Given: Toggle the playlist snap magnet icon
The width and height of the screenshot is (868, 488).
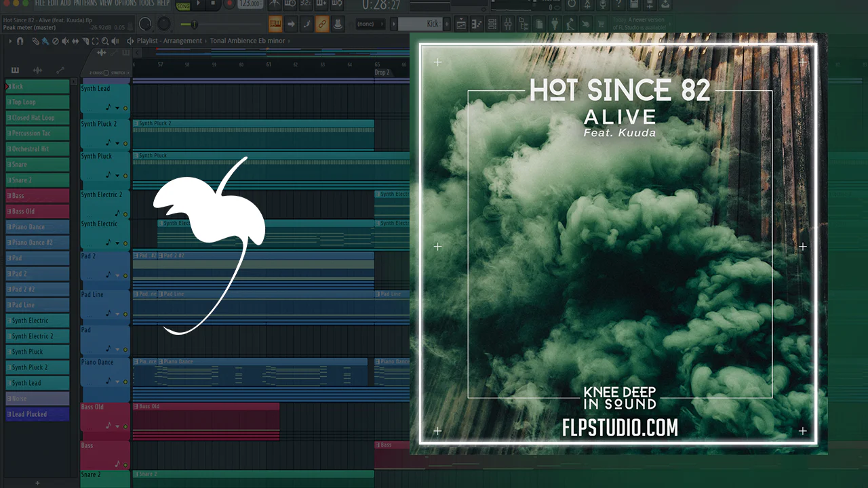Looking at the screenshot, I should pos(20,41).
